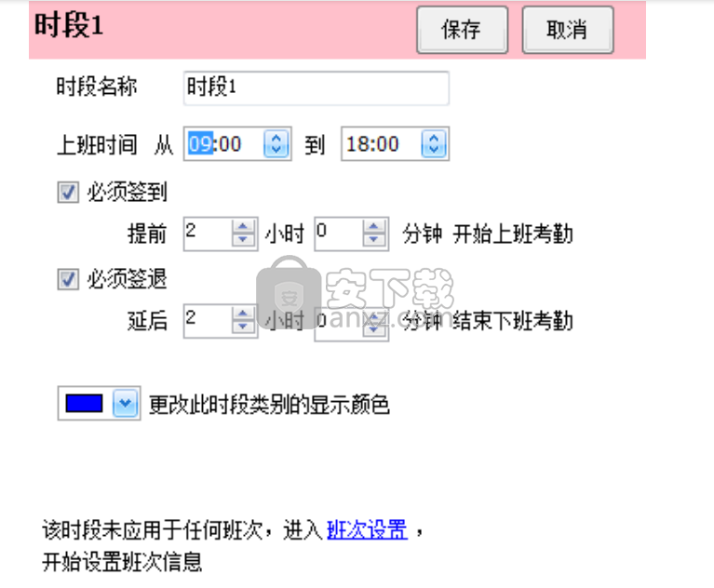Decrease the 延后 hours value

(x=243, y=327)
